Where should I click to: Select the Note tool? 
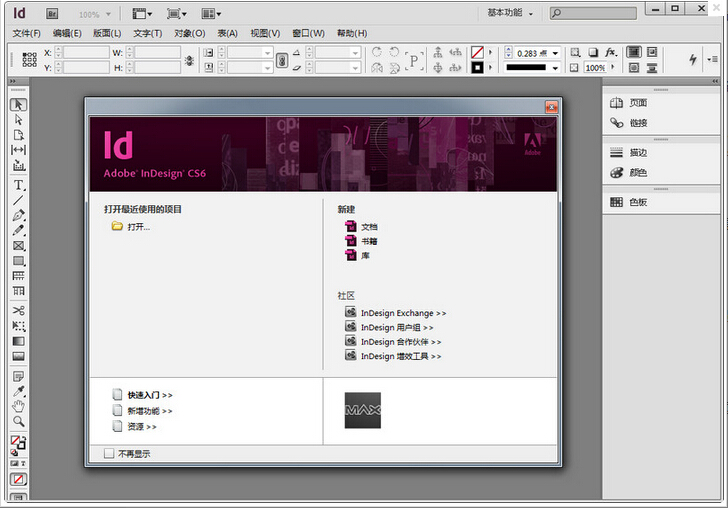coord(19,376)
